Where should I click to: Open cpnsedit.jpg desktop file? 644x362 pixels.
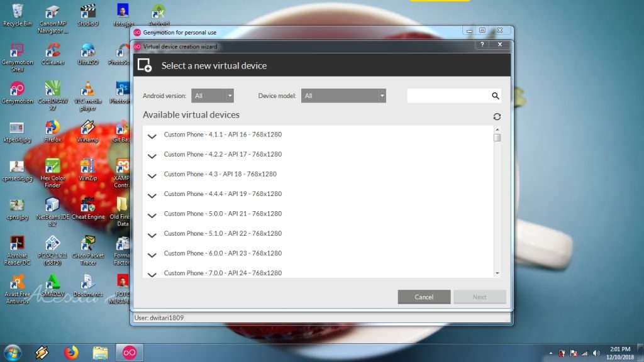17,170
